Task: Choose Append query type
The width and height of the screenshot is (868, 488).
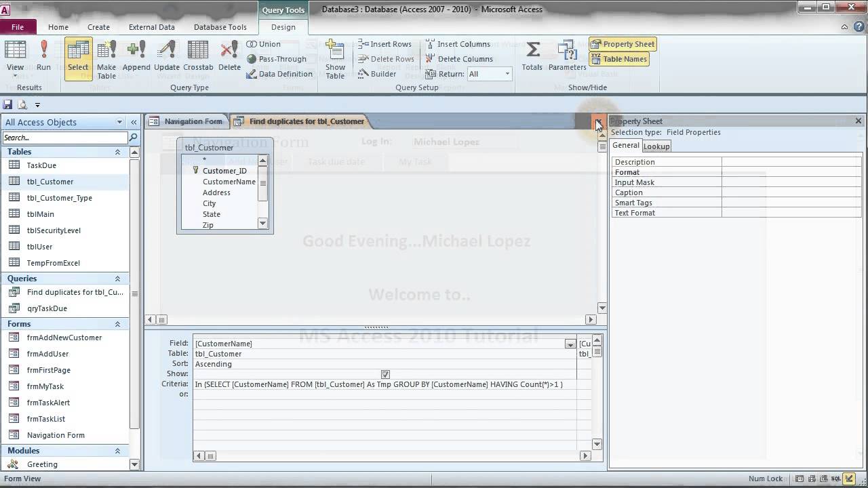Action: (x=136, y=57)
